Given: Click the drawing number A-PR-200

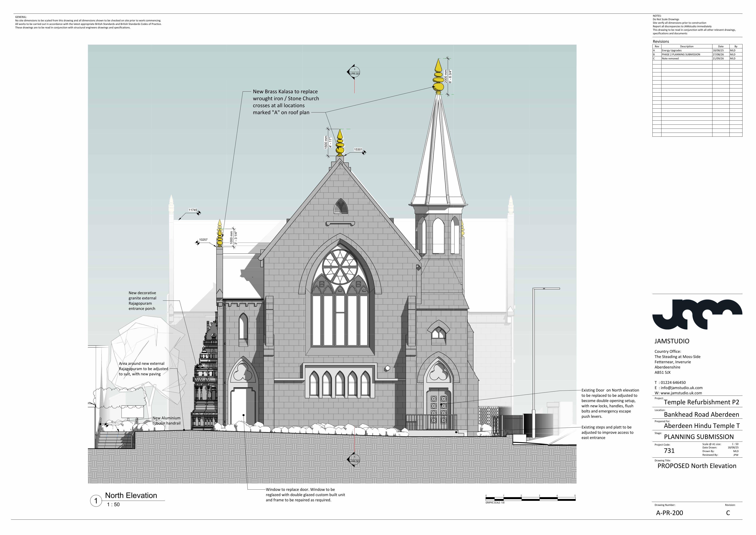Looking at the screenshot, I should point(669,513).
